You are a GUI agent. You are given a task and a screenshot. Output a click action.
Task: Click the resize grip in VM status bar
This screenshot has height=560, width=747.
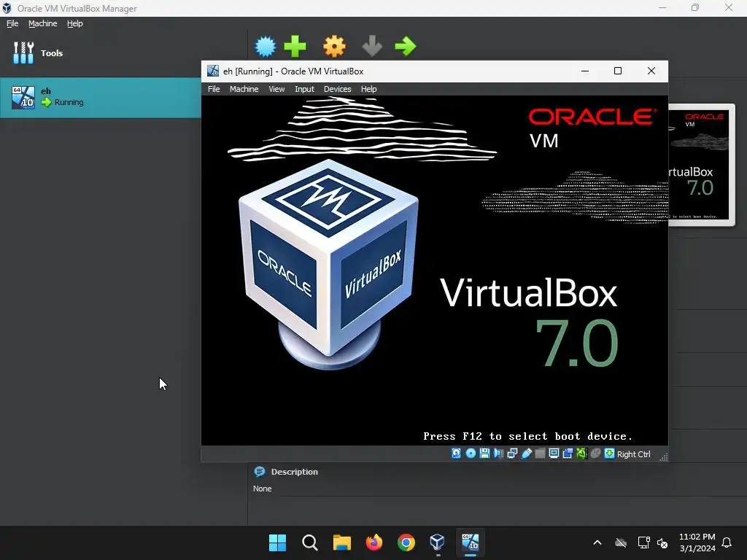(663, 456)
